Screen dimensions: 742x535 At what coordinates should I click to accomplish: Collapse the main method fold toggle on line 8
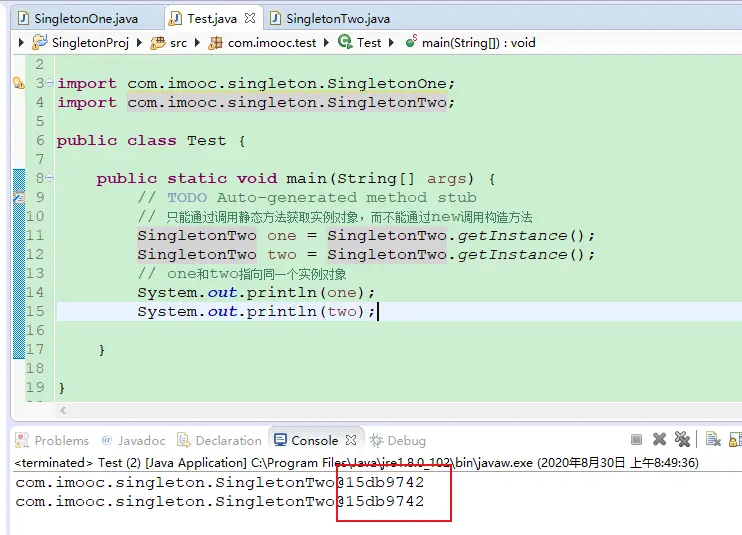50,178
